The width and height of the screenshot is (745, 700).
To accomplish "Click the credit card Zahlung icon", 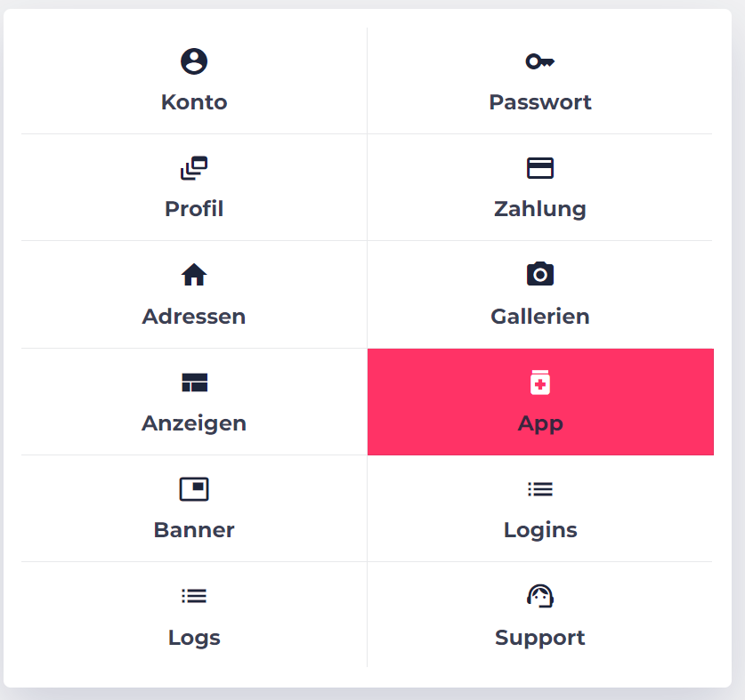I will (539, 168).
